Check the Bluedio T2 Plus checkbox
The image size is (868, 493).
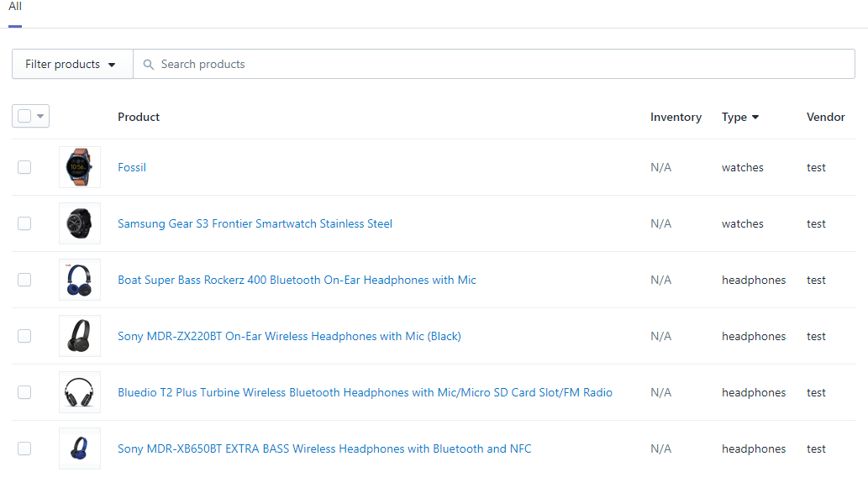[x=24, y=392]
